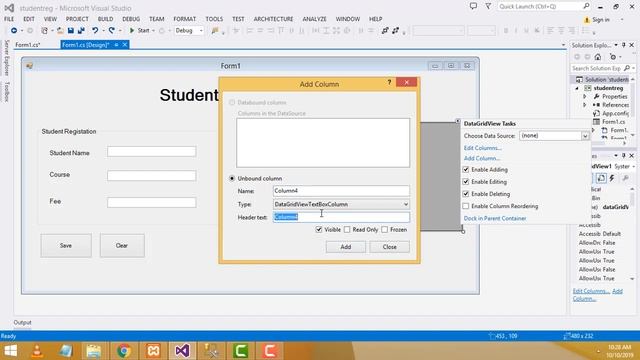Click the Properties panel property pages wrench icon

click(x=626, y=178)
